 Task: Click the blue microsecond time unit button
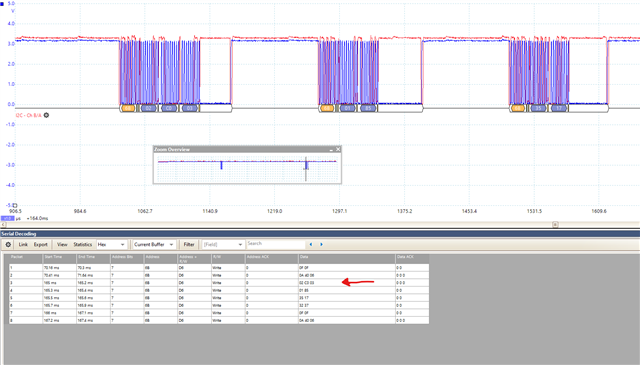click(7, 218)
